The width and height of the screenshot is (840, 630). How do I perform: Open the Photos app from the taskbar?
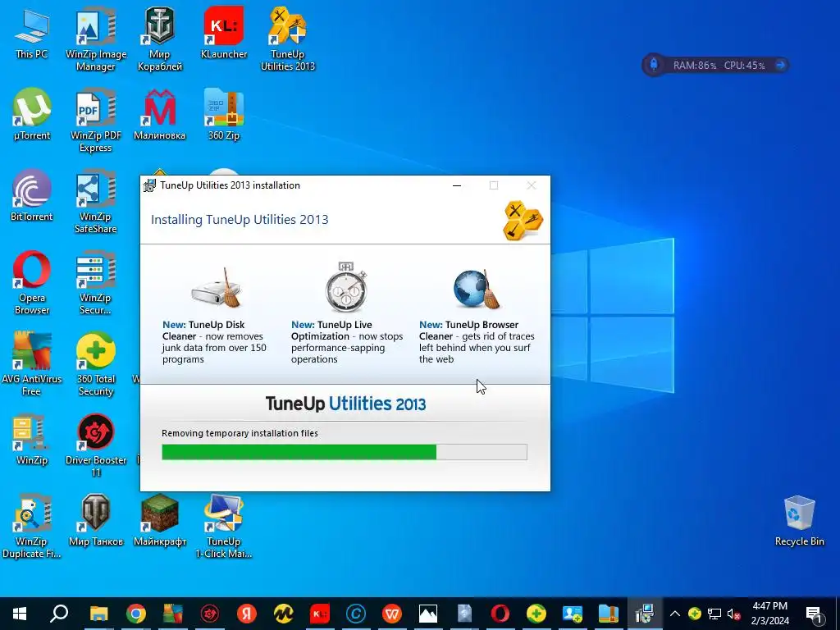coord(428,614)
